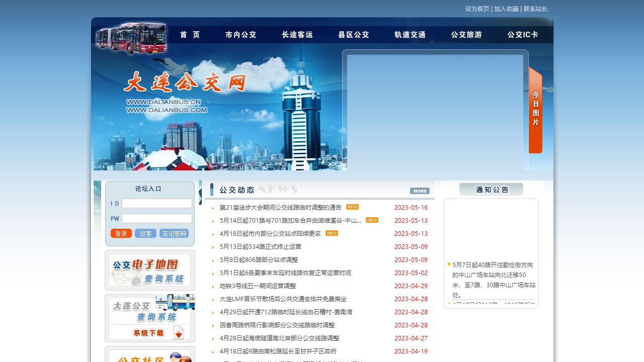Select 公交IC卡 in the top navigation
Viewport: 644px width, 362px height.
tap(523, 35)
